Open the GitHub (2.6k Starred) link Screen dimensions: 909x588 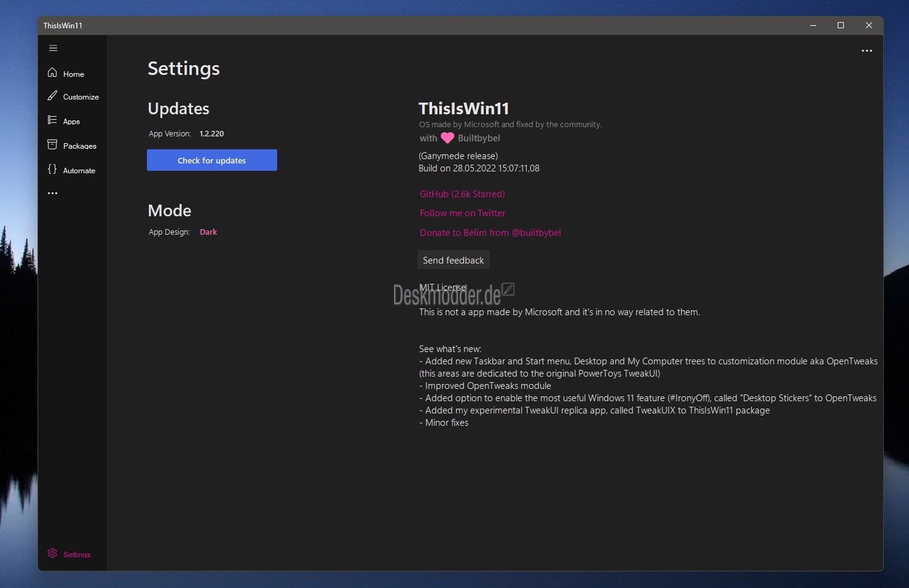[x=462, y=194]
